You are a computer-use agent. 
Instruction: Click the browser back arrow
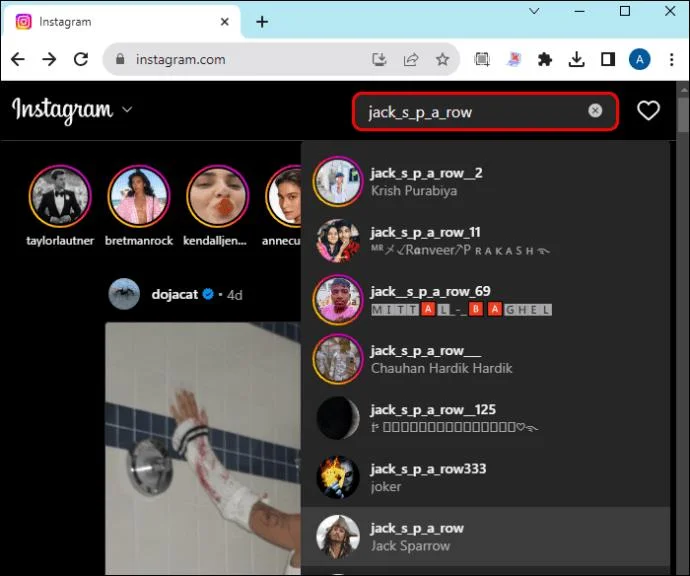click(x=18, y=59)
